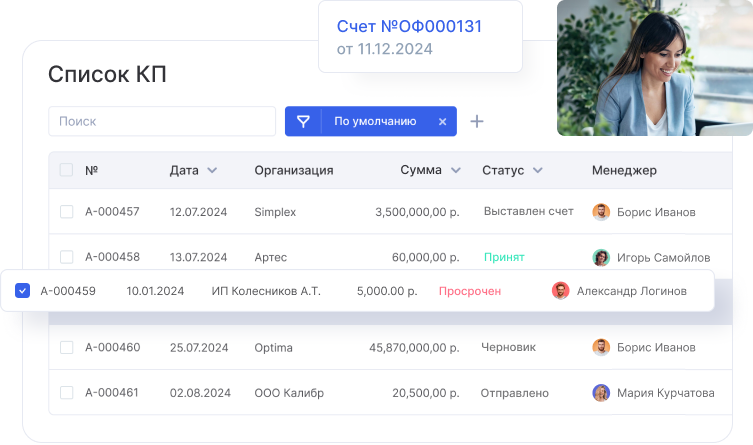Add a new filter with plus icon

pyautogui.click(x=477, y=121)
